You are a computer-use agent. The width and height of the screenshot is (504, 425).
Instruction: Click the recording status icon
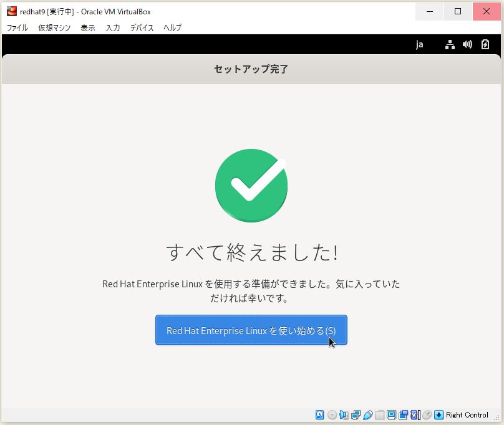[x=403, y=415]
